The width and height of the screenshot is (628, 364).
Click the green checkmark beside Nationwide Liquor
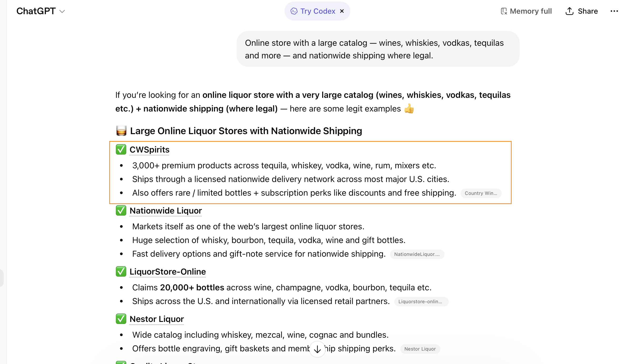pos(121,210)
